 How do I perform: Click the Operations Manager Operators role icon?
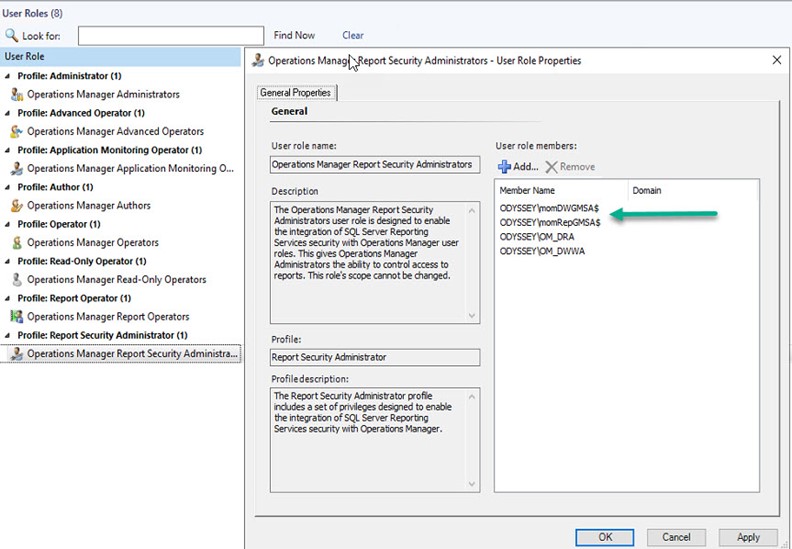point(17,242)
